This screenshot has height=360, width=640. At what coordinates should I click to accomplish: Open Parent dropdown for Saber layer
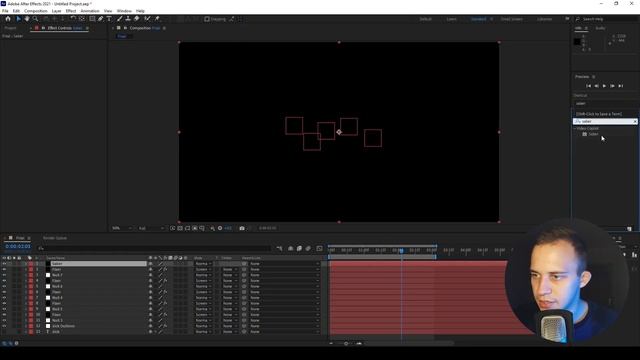(284, 264)
